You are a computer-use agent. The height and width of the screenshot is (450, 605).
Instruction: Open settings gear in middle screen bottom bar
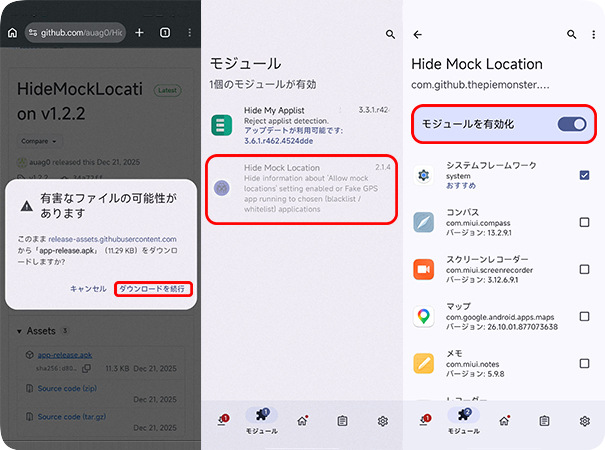(x=382, y=421)
